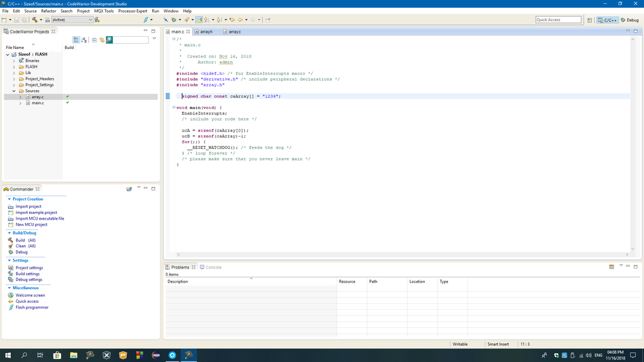Switch to the C/C++ perspective

pos(607,20)
